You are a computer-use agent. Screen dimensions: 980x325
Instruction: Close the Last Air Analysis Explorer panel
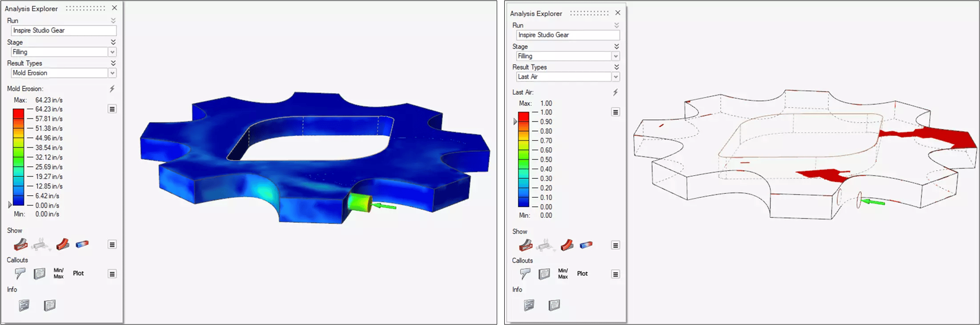pyautogui.click(x=618, y=13)
